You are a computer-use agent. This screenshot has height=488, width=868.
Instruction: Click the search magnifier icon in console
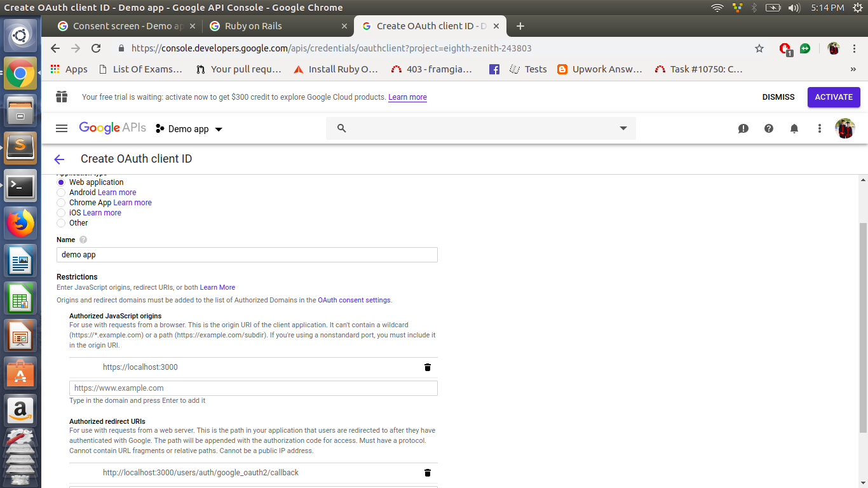(341, 128)
